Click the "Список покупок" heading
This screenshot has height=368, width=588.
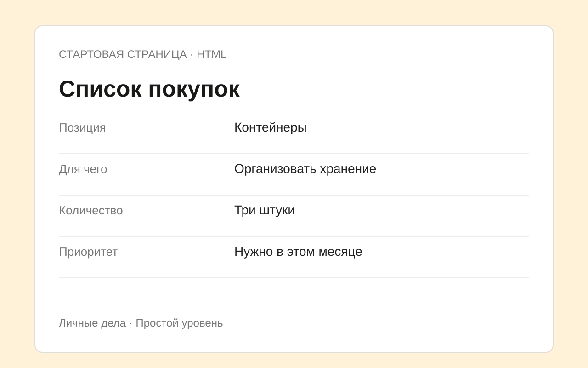pos(149,89)
